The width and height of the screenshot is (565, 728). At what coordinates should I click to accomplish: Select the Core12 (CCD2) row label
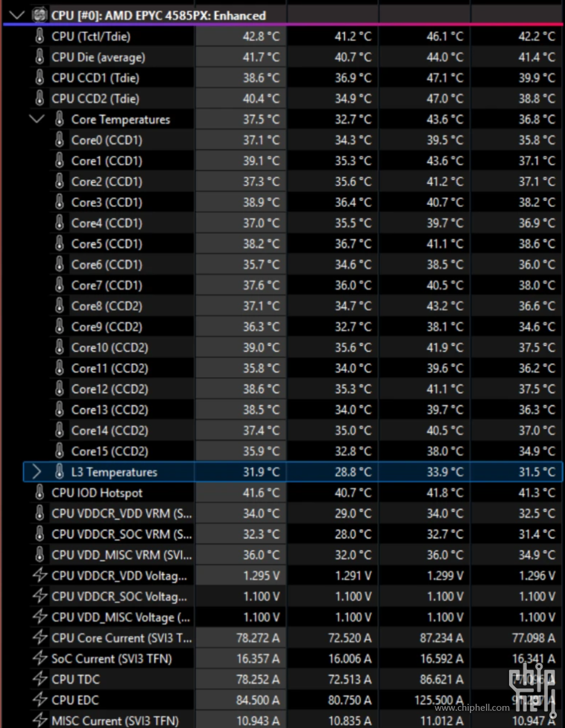click(x=110, y=389)
